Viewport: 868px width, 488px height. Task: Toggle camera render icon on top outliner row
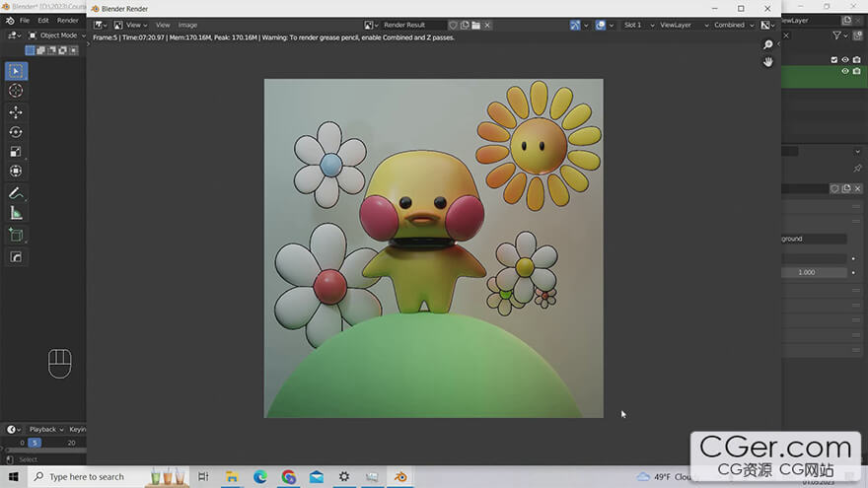857,60
